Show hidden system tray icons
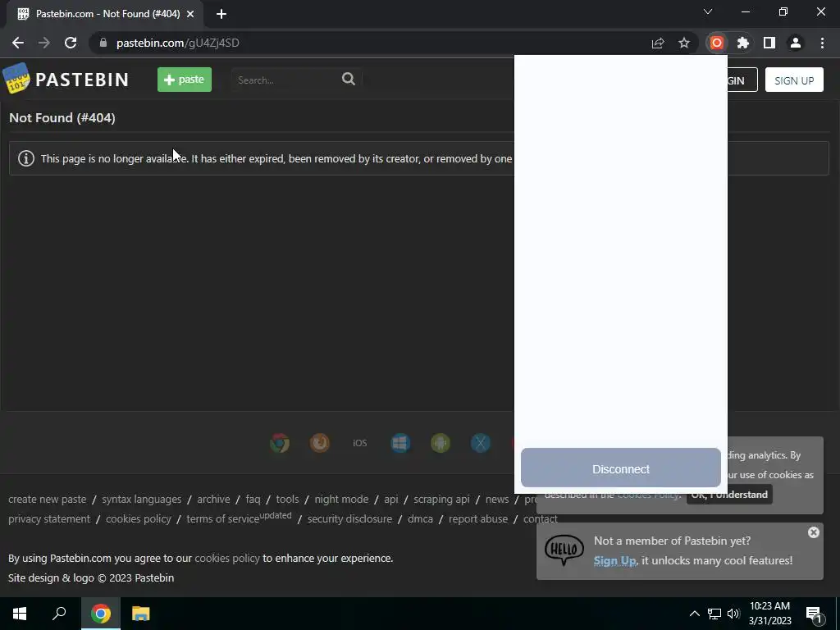 point(694,614)
